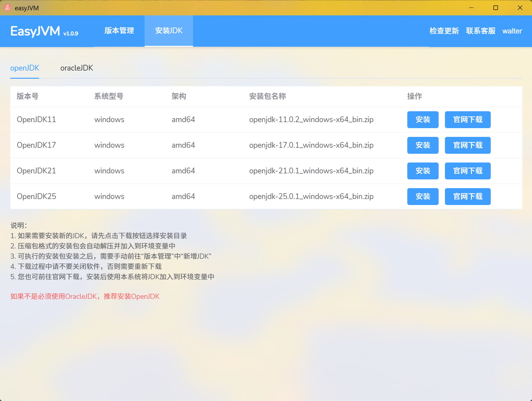Open 联系客服 in the header
This screenshot has width=532, height=401.
point(480,31)
